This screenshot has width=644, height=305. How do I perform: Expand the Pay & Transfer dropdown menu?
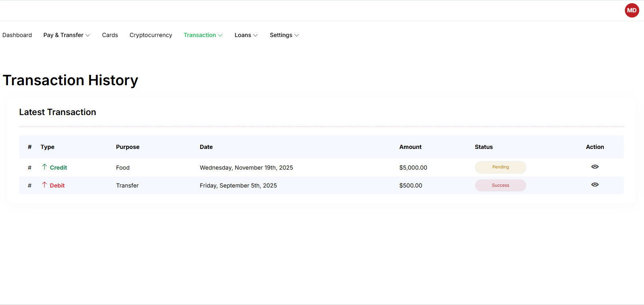[67, 35]
